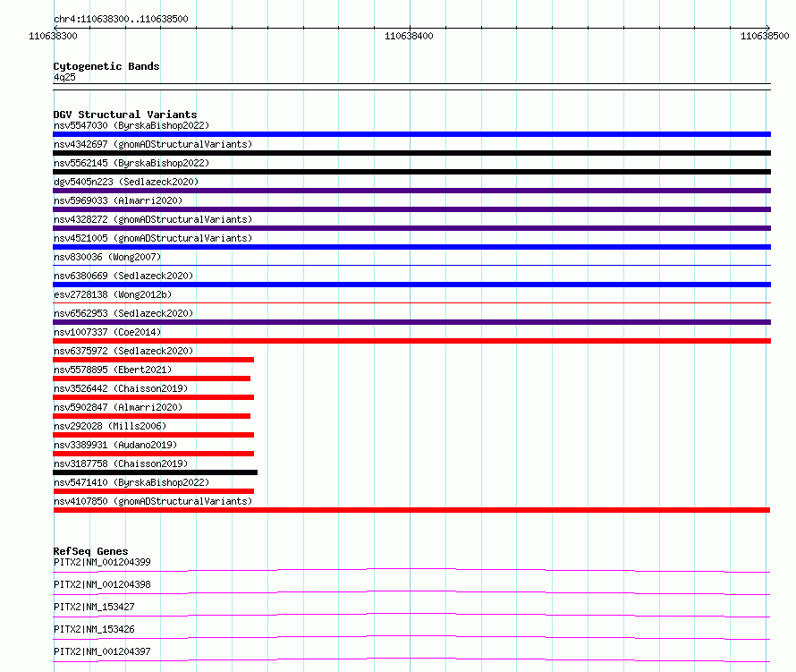796x672 pixels.
Task: Click PITX2|NM_001204399 transcript label
Action: 102,562
